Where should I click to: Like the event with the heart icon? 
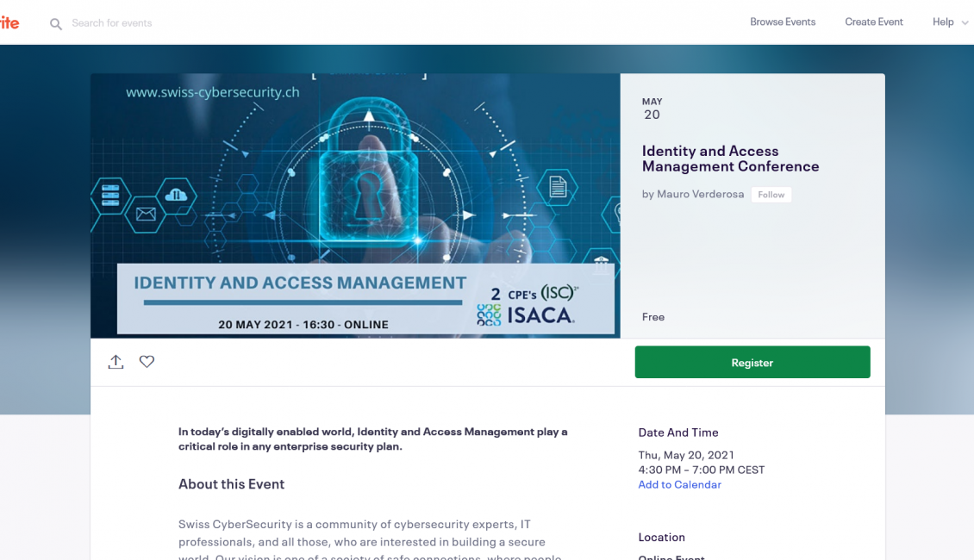[x=147, y=362]
